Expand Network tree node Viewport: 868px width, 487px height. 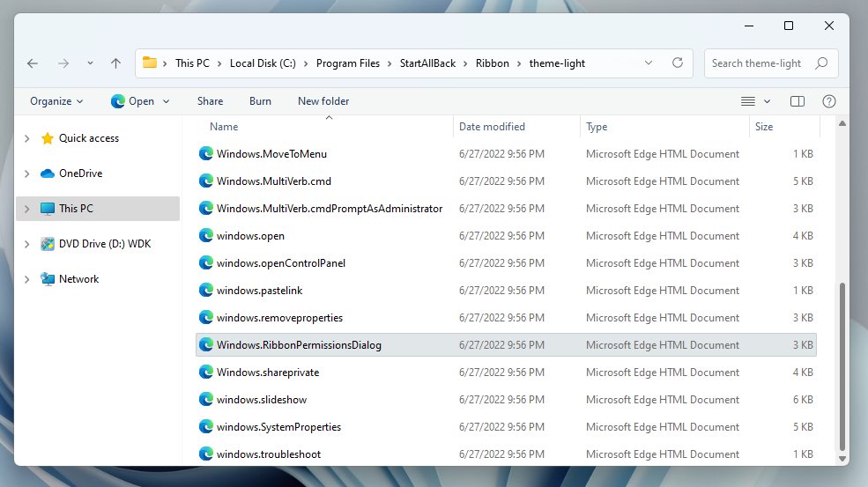(26, 279)
